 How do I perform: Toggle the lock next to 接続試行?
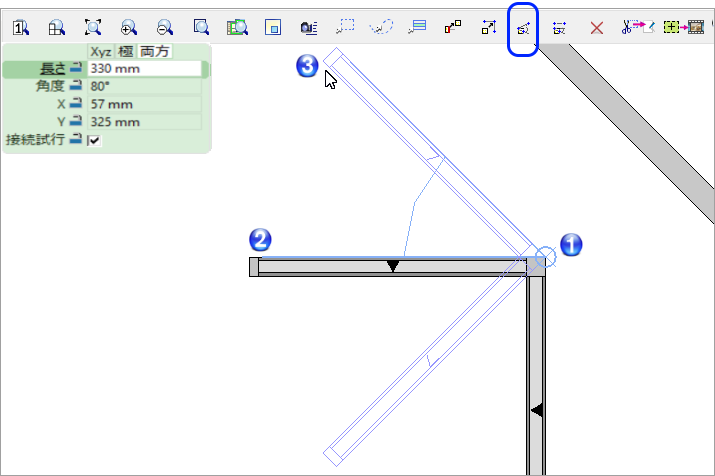coord(76,139)
